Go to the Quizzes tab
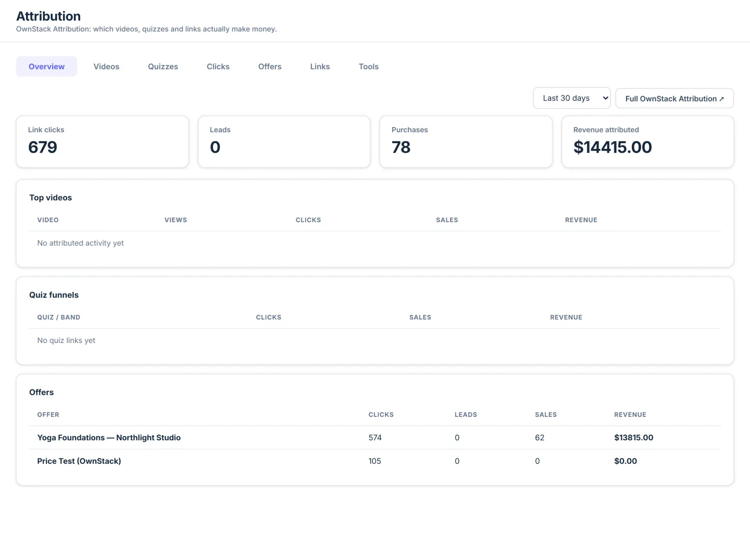750x560 pixels. point(163,67)
